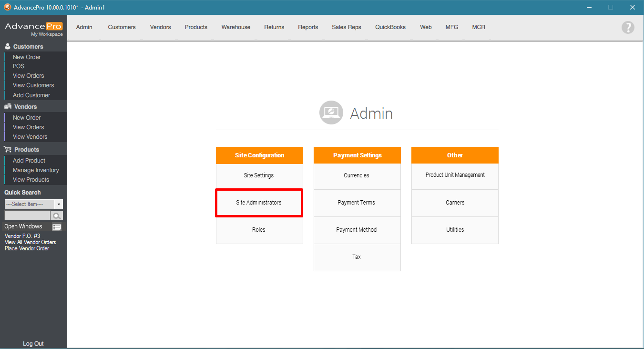Open POS under Customers
The height and width of the screenshot is (349, 644).
coord(19,66)
